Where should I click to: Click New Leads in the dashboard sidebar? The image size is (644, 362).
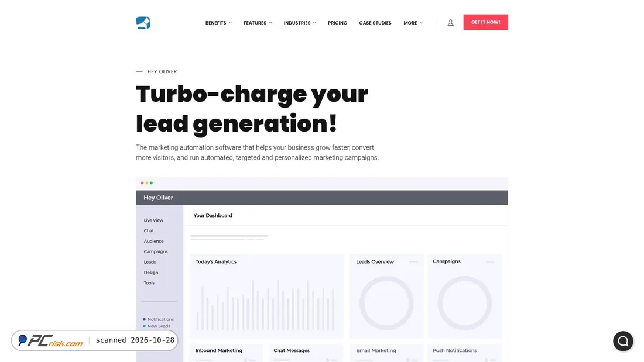pos(156,326)
